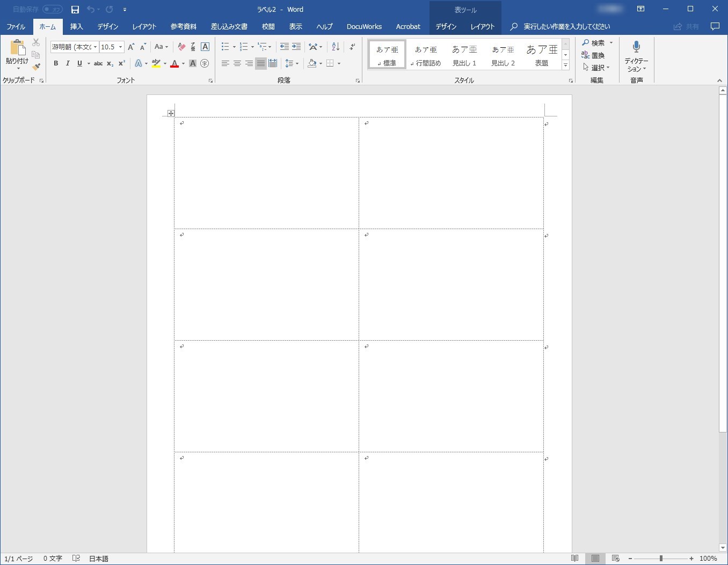Switch to the 差し込み文書 tab

pyautogui.click(x=229, y=26)
